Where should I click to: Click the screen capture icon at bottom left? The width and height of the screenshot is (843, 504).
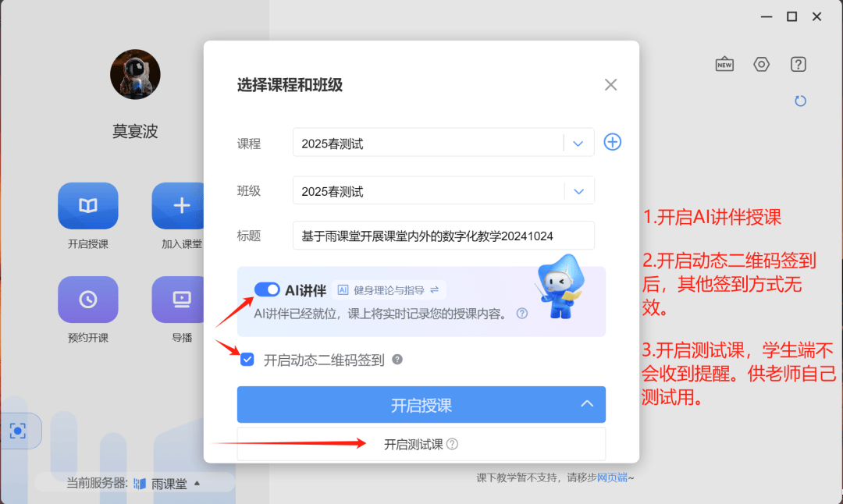[18, 431]
